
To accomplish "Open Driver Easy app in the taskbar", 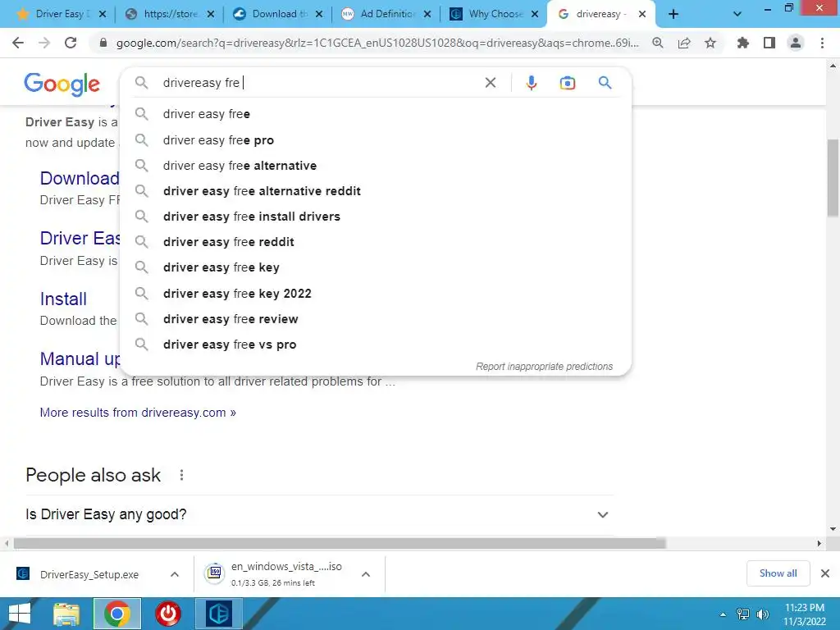I will [x=219, y=614].
